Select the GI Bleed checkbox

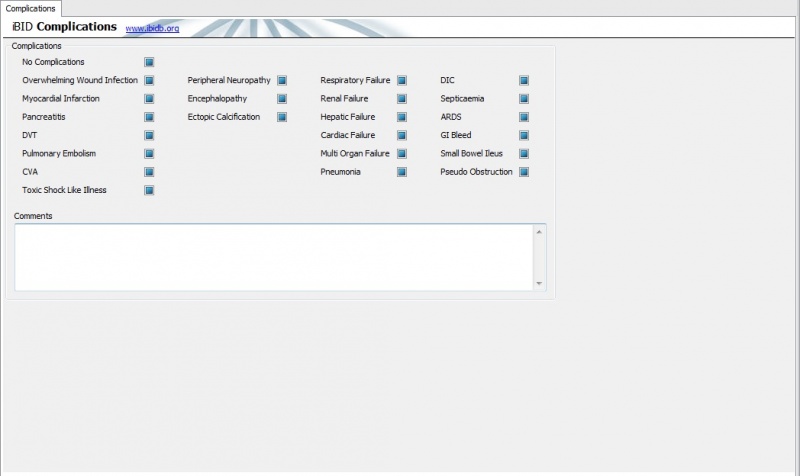tap(524, 135)
